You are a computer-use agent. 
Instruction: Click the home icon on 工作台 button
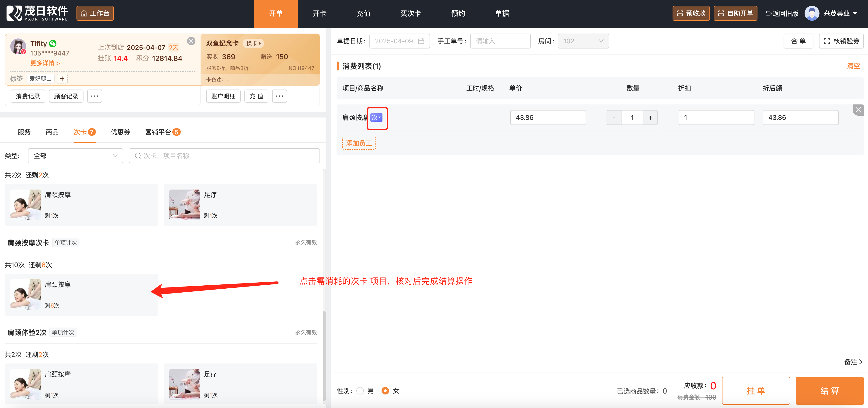coord(84,14)
